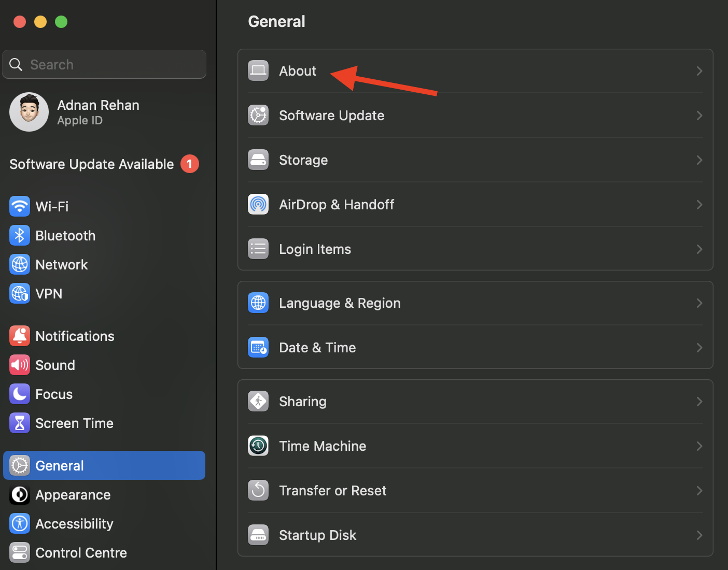
Task: Click the Transfer or Reset icon
Action: coord(258,491)
